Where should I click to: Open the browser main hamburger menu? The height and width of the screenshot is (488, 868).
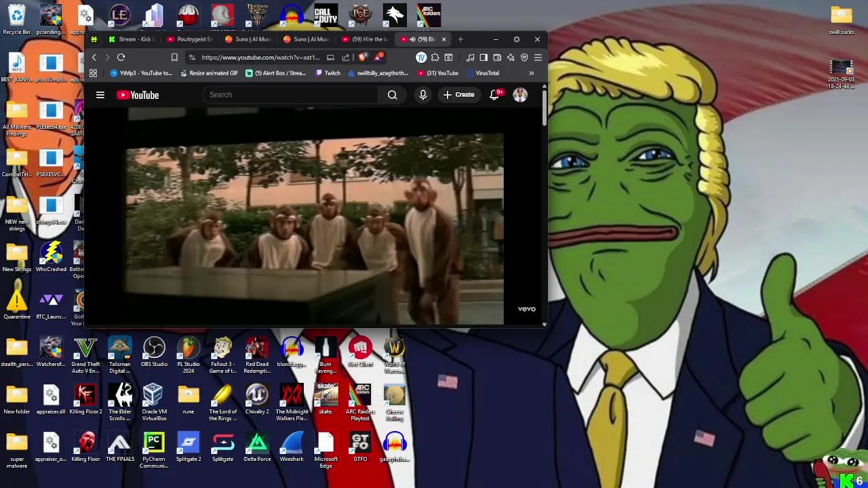click(x=538, y=58)
